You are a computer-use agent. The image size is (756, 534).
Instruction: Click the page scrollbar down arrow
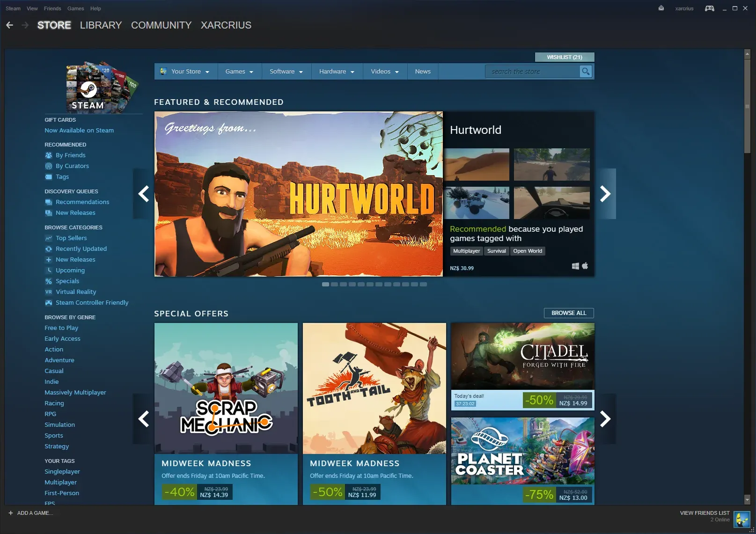pyautogui.click(x=747, y=500)
